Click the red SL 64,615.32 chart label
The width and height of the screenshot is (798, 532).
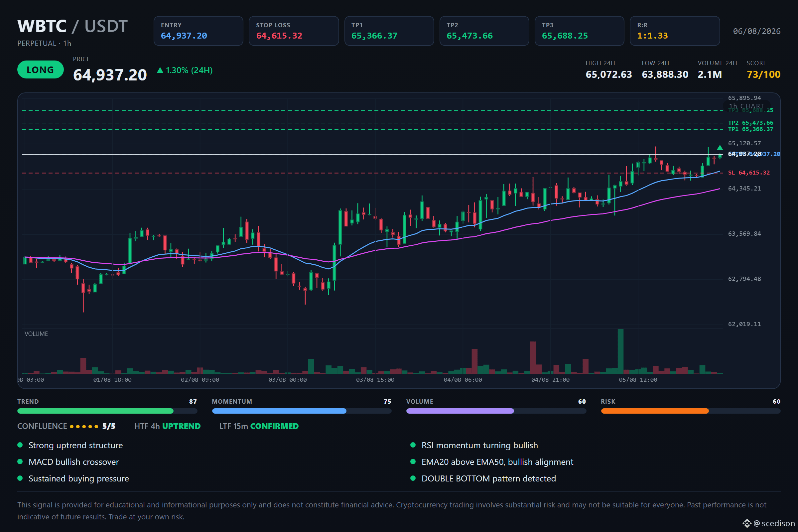(749, 173)
